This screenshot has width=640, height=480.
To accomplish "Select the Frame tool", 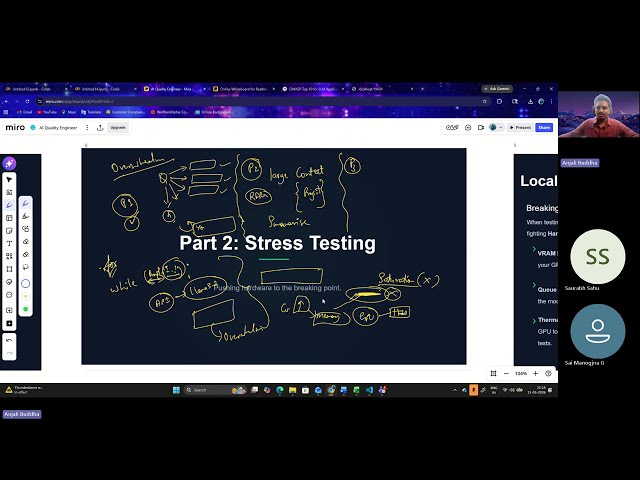I will 9,269.
